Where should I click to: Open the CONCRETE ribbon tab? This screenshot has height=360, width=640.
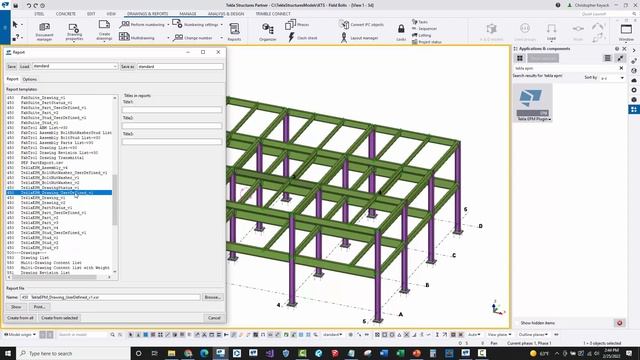click(x=66, y=14)
